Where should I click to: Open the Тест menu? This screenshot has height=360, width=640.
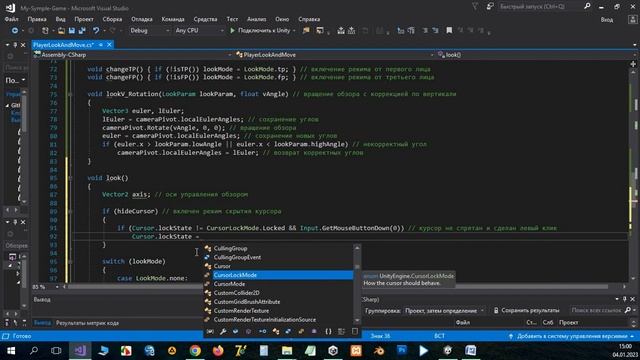pyautogui.click(x=232, y=19)
